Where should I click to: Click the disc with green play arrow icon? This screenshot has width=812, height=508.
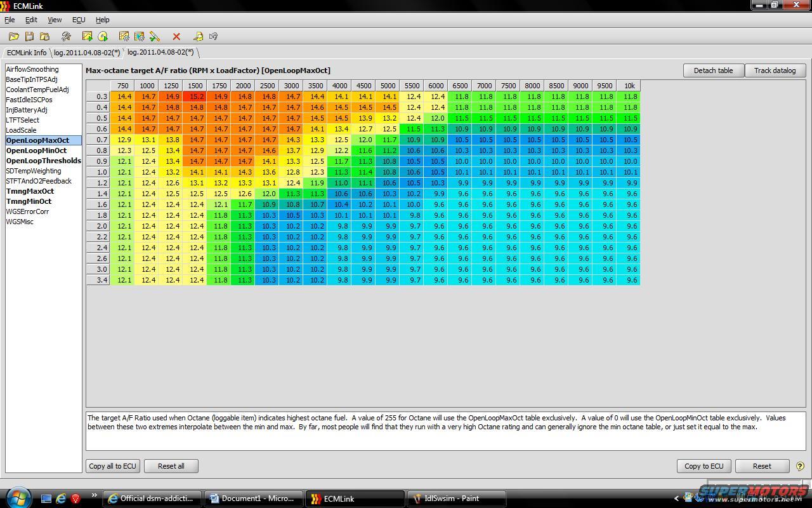click(x=103, y=37)
